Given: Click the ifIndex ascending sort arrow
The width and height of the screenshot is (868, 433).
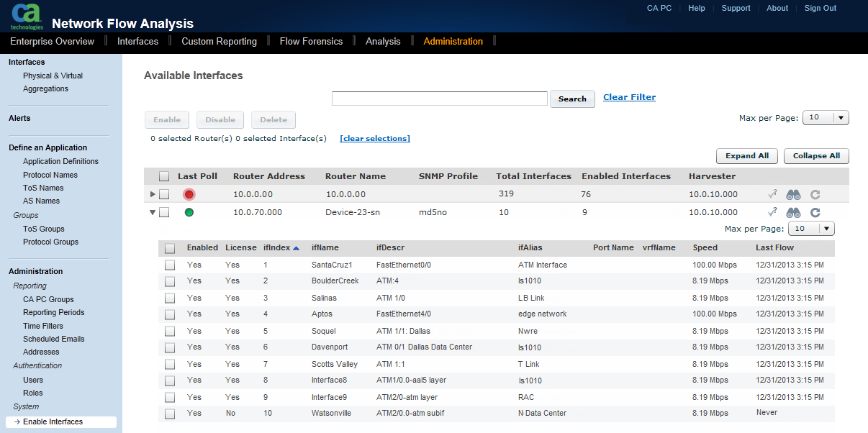Looking at the screenshot, I should (296, 248).
